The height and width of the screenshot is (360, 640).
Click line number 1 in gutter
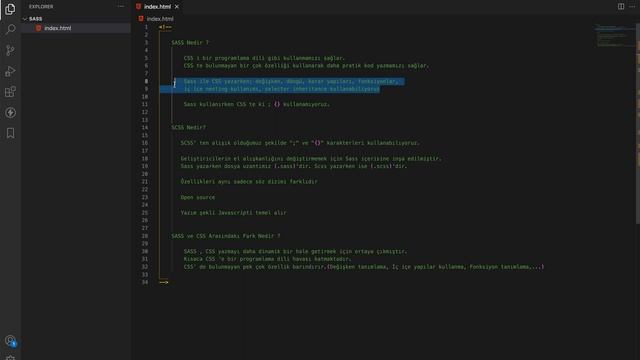(x=146, y=27)
